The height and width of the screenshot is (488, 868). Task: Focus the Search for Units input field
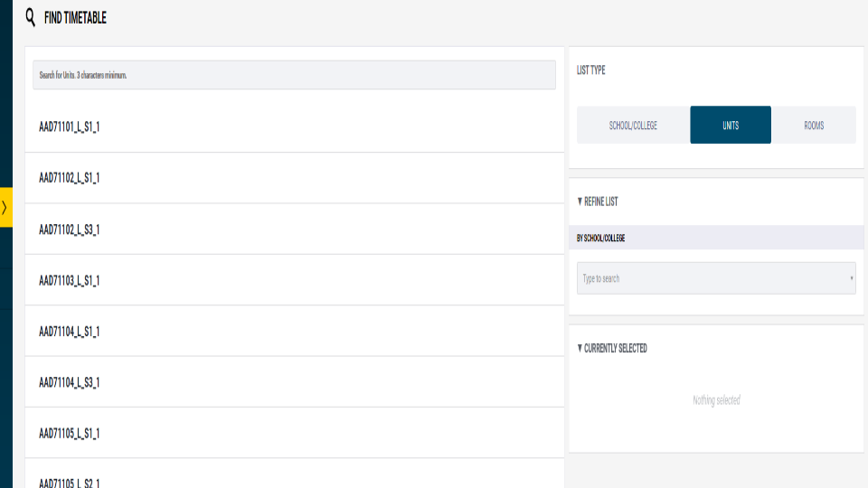point(294,75)
